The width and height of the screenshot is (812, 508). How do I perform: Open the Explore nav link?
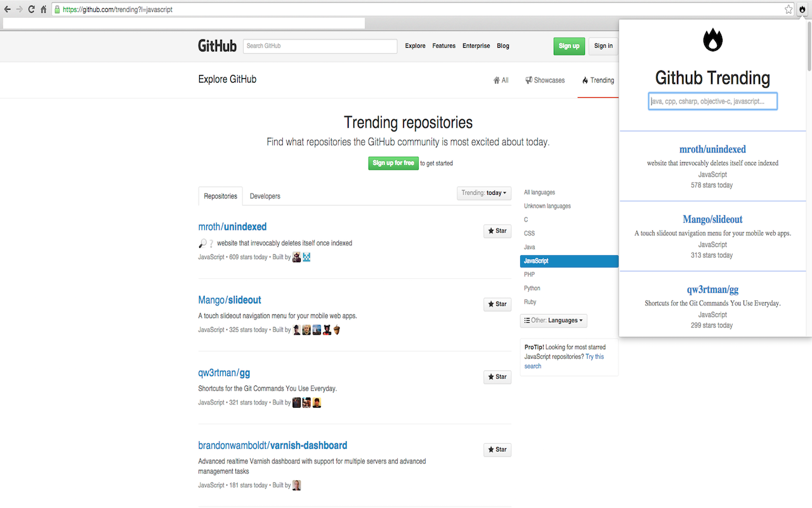416,46
